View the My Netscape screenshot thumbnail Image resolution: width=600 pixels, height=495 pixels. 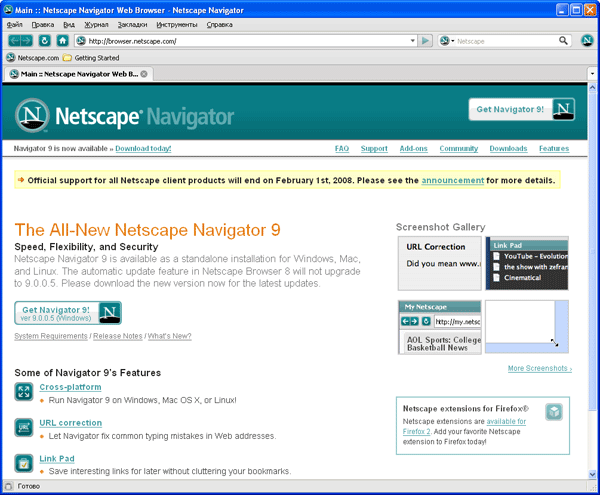440,327
